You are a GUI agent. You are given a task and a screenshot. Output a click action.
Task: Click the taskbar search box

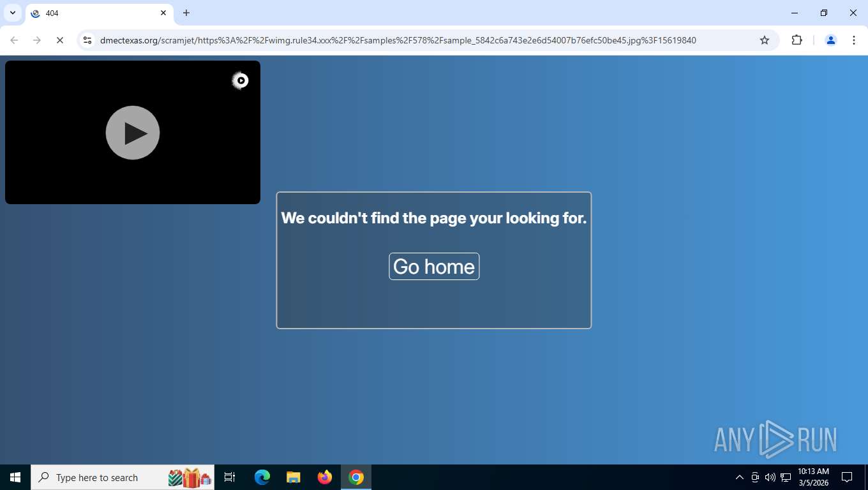[123, 477]
